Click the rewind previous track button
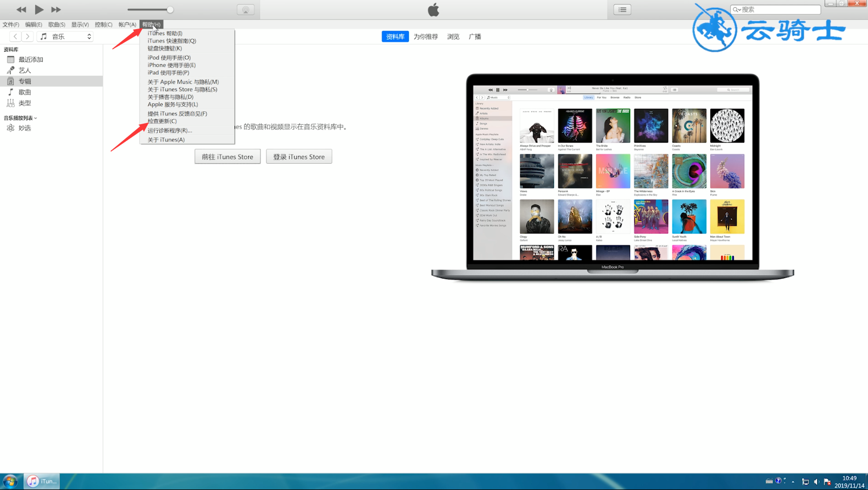The height and width of the screenshot is (490, 868). 21,9
